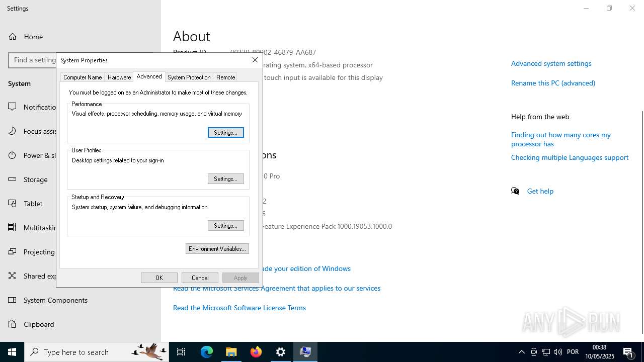
Task: Click the Notifications sidebar icon
Action: 13,107
